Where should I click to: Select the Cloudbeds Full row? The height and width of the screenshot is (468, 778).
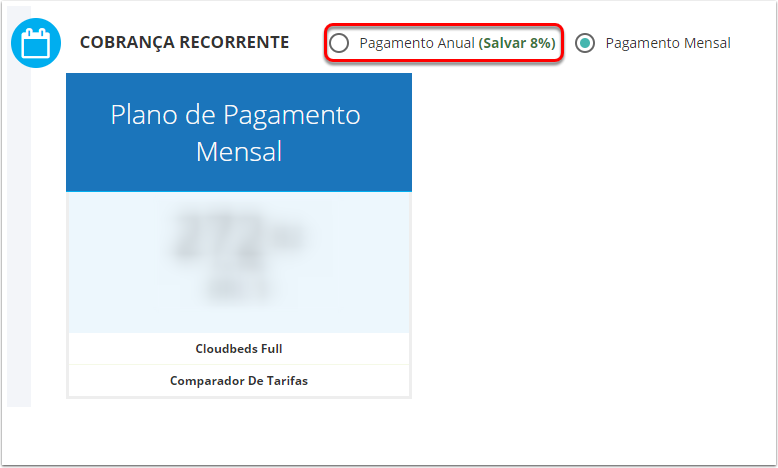(x=239, y=349)
